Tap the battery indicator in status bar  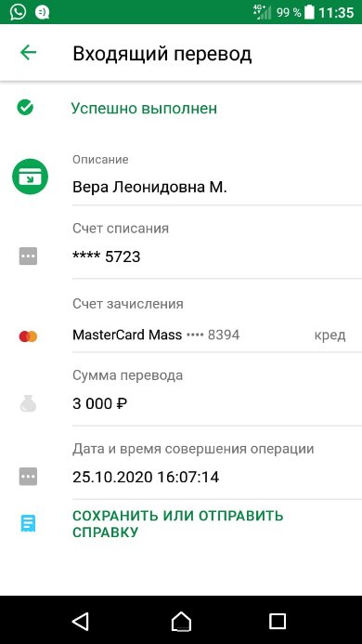coord(309,12)
